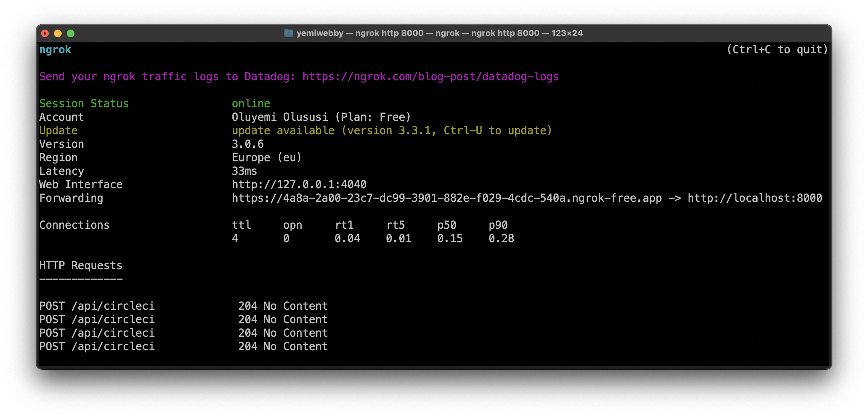Click the red close window button
This screenshot has height=417, width=868.
coord(45,33)
